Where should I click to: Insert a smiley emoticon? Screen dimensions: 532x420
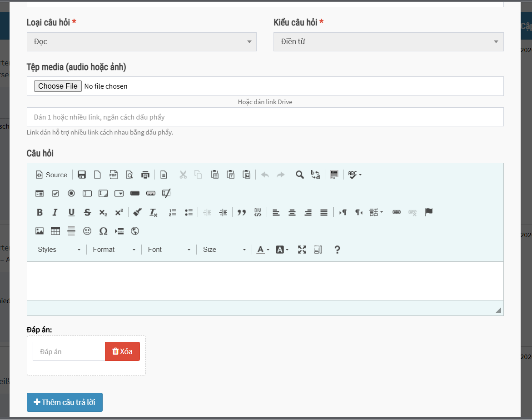87,231
